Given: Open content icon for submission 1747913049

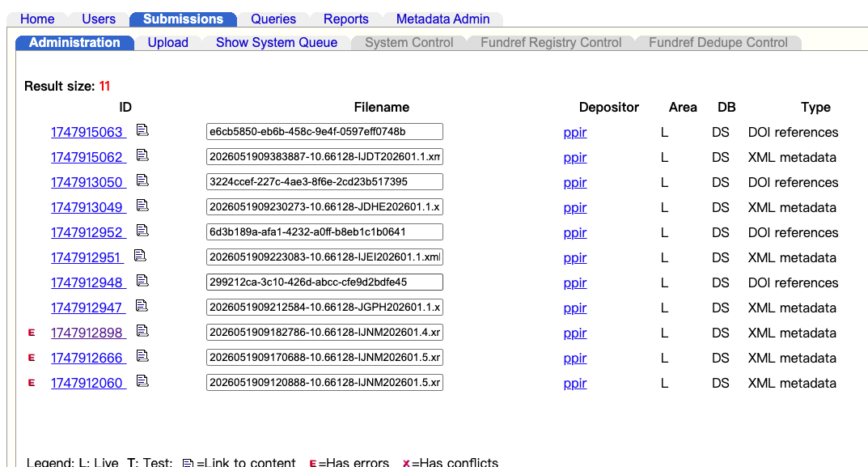Looking at the screenshot, I should tap(142, 206).
